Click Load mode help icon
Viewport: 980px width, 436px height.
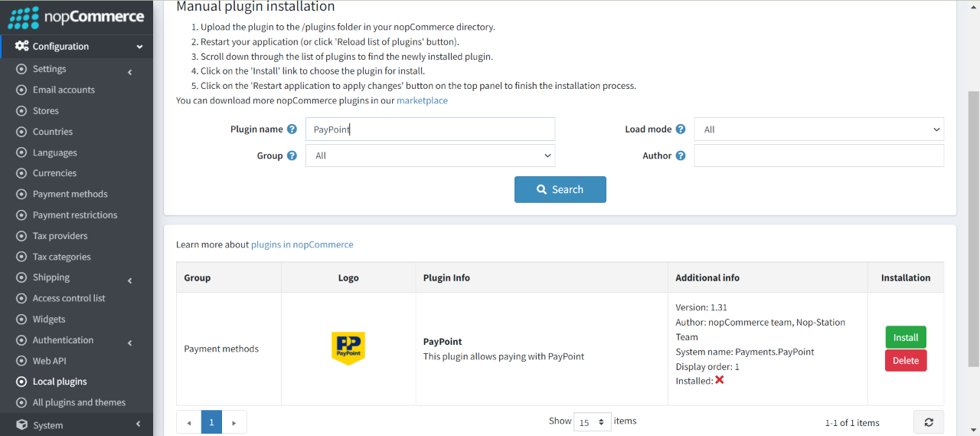pyautogui.click(x=681, y=129)
